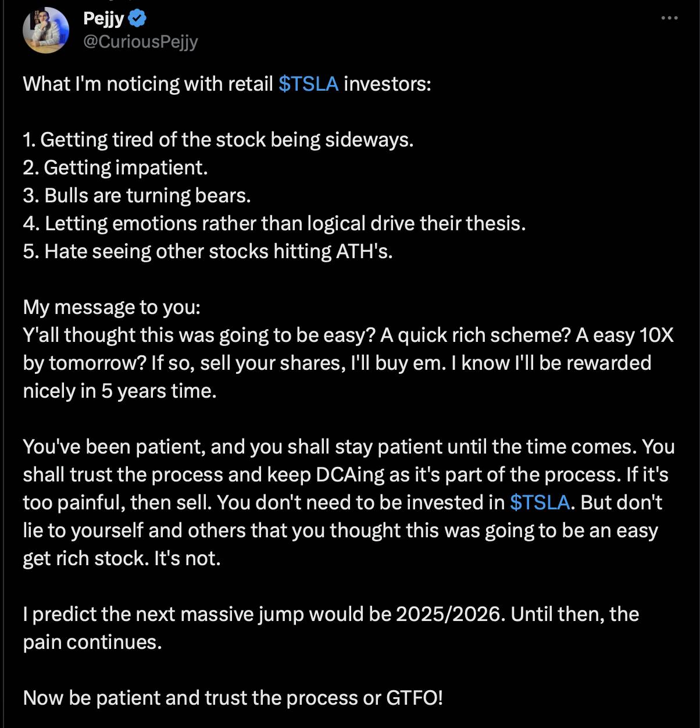The height and width of the screenshot is (728, 700).
Task: Open the $TSLA cashtag after "invested in"
Action: pyautogui.click(x=540, y=502)
